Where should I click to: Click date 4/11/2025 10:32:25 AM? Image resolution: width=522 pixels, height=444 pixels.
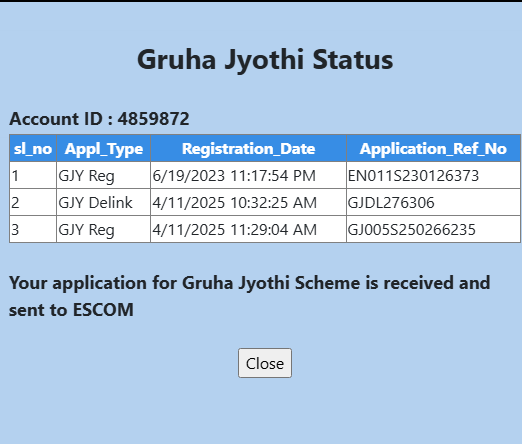click(235, 202)
